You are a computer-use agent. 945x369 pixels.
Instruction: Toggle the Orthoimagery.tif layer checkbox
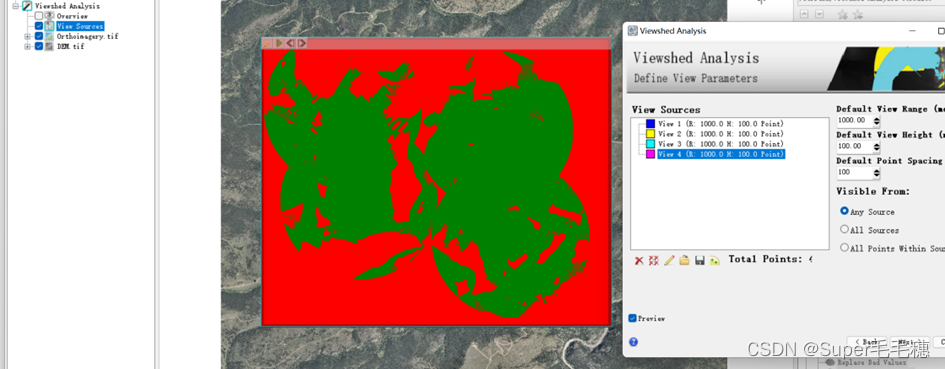pos(39,36)
